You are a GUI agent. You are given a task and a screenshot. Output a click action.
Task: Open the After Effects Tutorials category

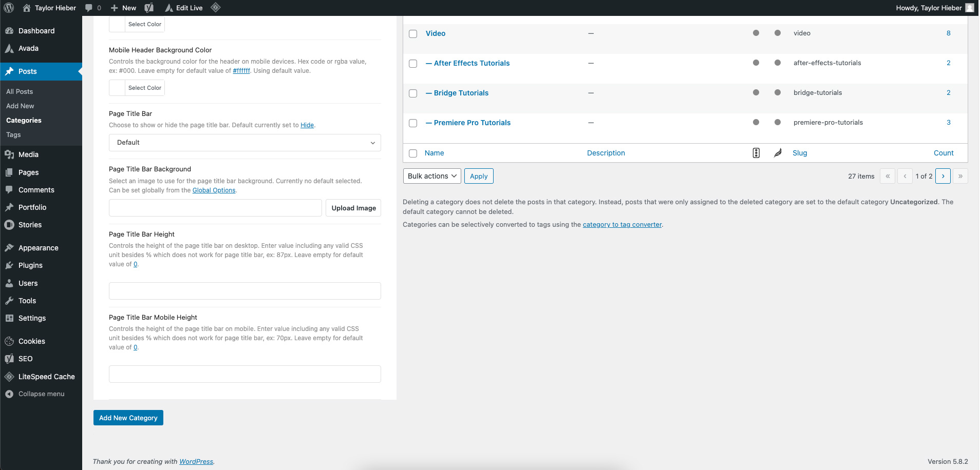click(468, 63)
